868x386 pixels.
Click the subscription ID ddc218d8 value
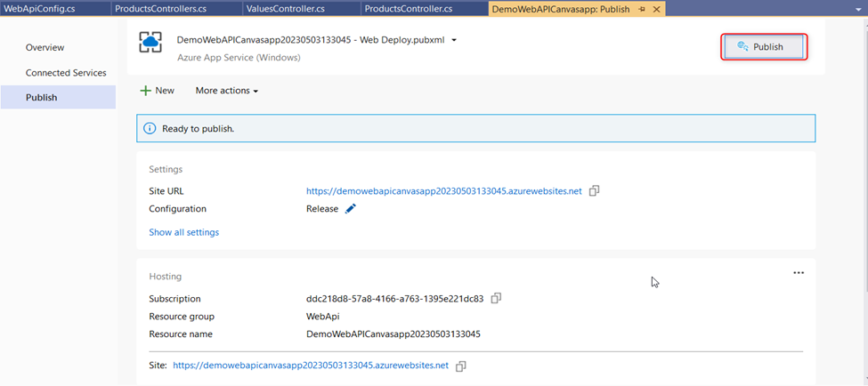[x=394, y=299]
